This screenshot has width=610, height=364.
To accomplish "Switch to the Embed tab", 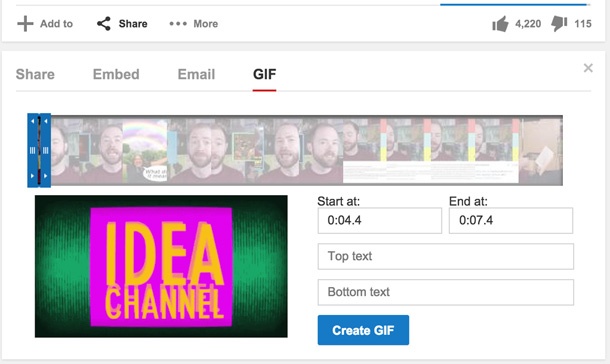I will [116, 74].
